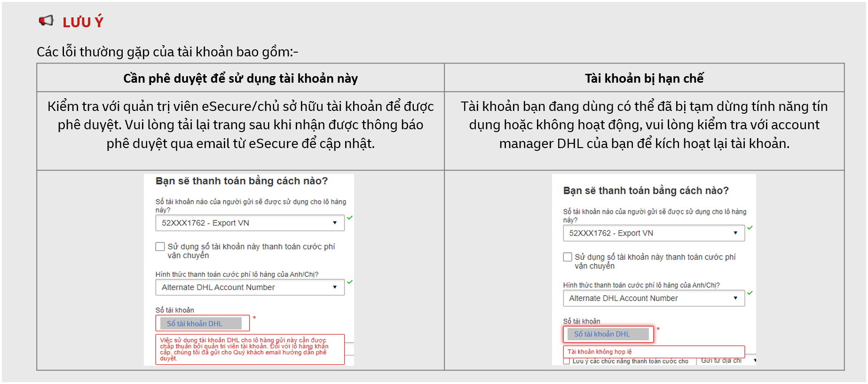The height and width of the screenshot is (384, 868).
Task: Click the Hình thức thanh toán cước phí label in right form
Action: (641, 285)
